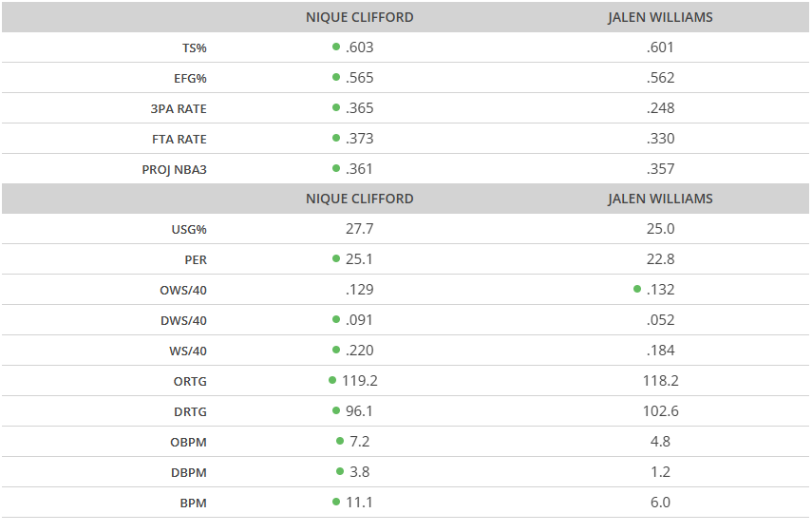Select Williams' FTA rate value .330
812x532 pixels.
[x=660, y=139]
